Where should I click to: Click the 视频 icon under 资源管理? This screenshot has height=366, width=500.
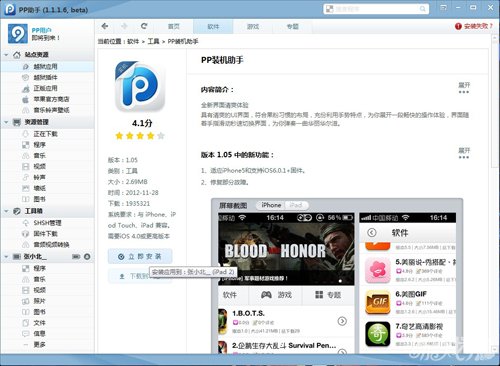click(x=26, y=166)
